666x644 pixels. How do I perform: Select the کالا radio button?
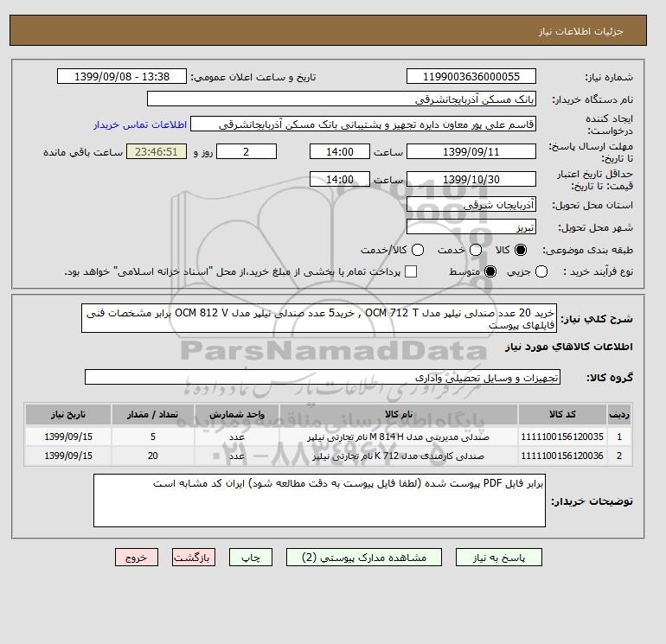pyautogui.click(x=521, y=250)
